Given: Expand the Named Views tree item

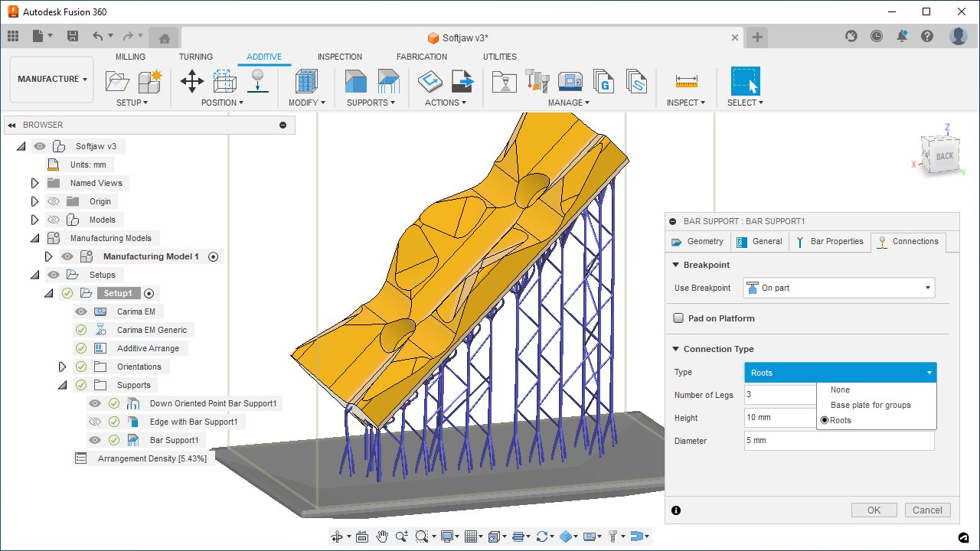Looking at the screenshot, I should coord(33,182).
